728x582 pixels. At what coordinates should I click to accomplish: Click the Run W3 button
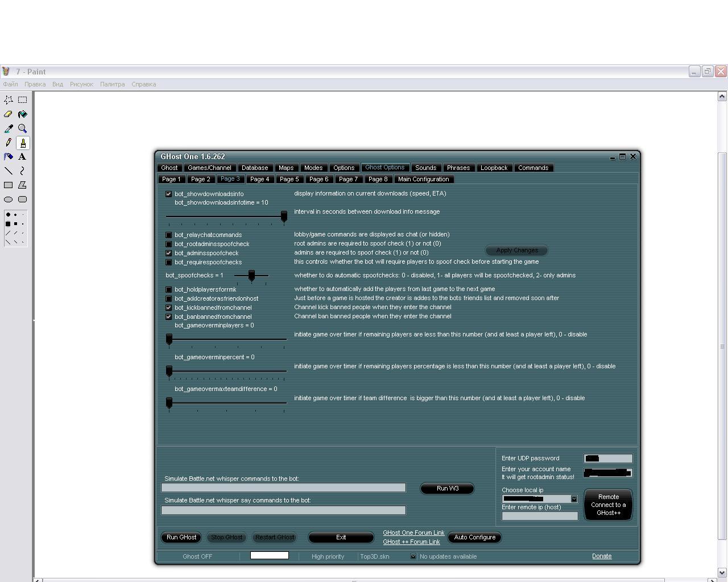(x=448, y=488)
